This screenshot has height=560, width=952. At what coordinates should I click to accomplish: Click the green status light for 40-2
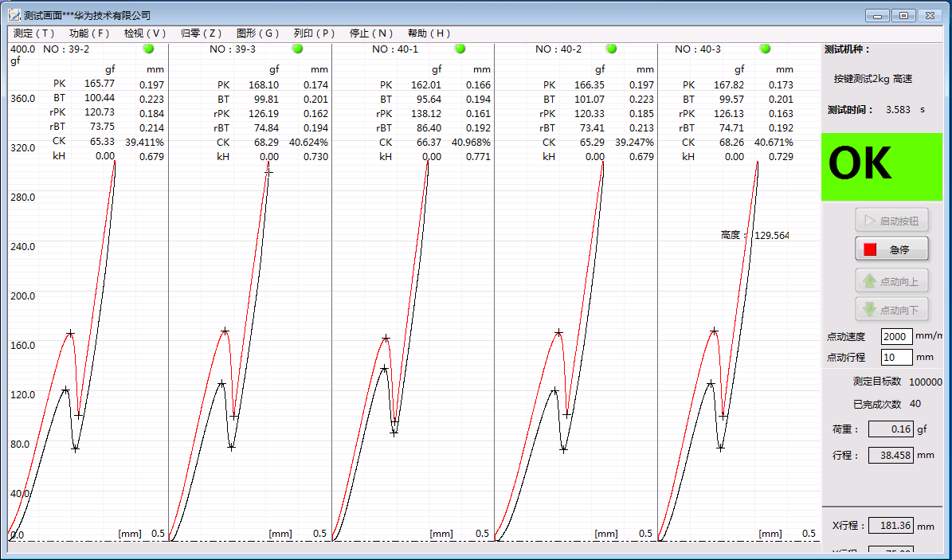point(611,49)
